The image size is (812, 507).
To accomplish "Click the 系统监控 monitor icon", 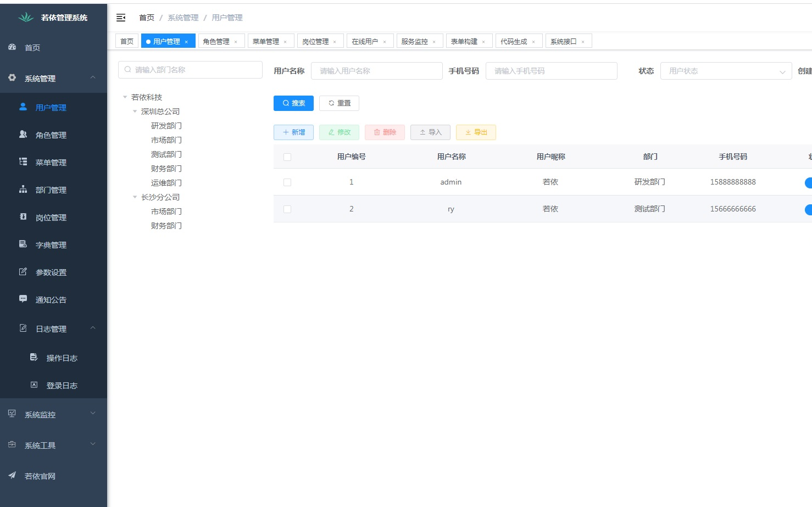I will click(x=12, y=414).
